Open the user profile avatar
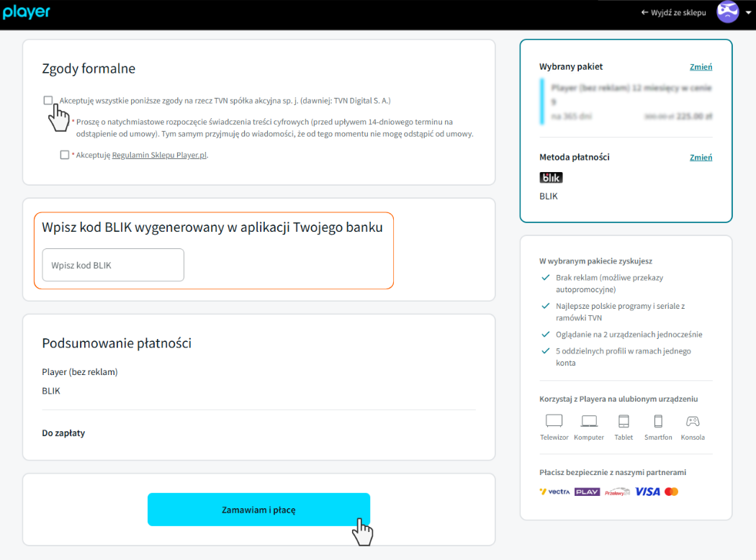Image resolution: width=756 pixels, height=560 pixels. pyautogui.click(x=727, y=12)
